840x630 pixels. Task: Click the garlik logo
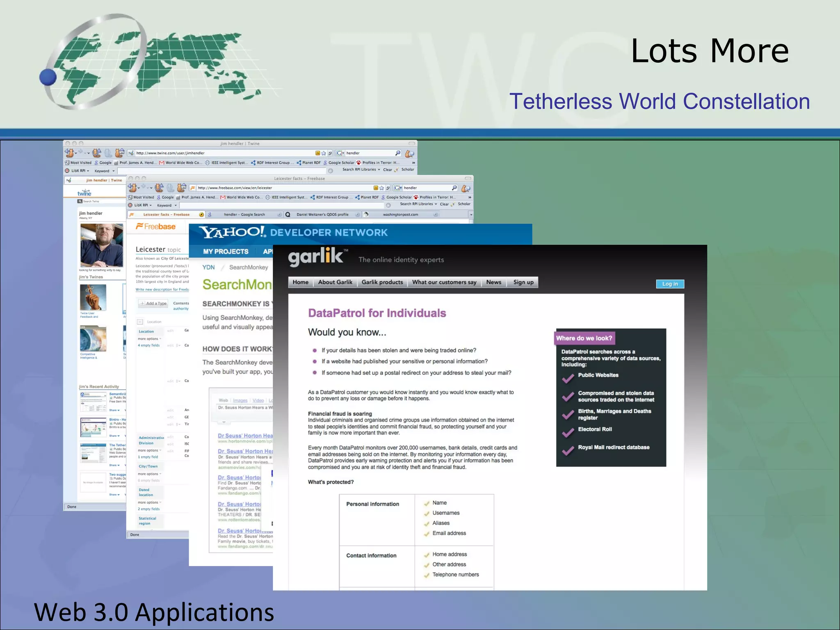(x=318, y=257)
